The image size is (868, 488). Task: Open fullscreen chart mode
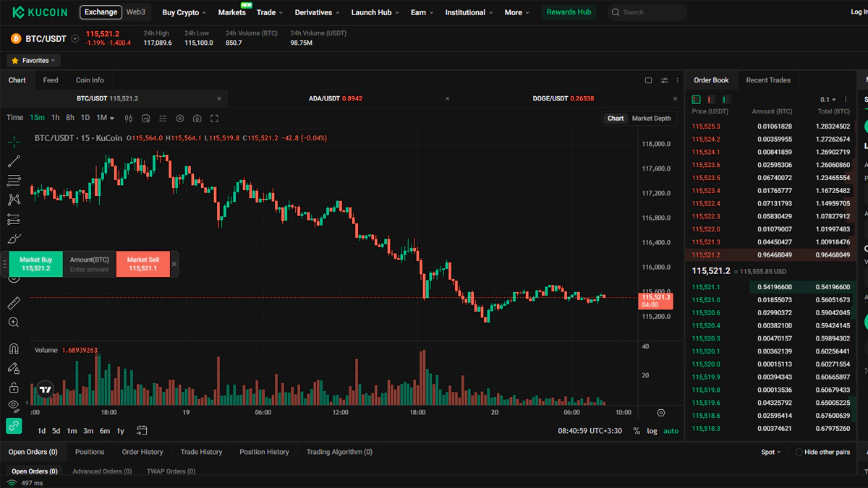pos(215,119)
